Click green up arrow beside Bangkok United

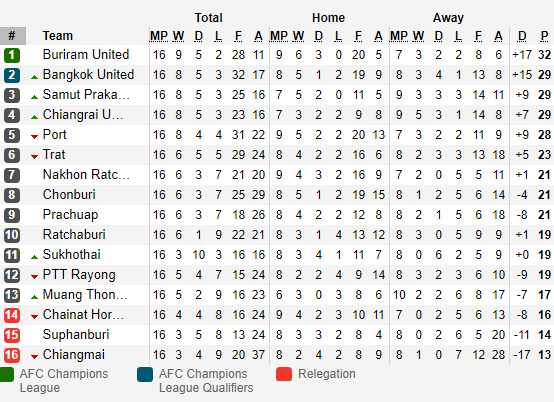click(x=34, y=77)
